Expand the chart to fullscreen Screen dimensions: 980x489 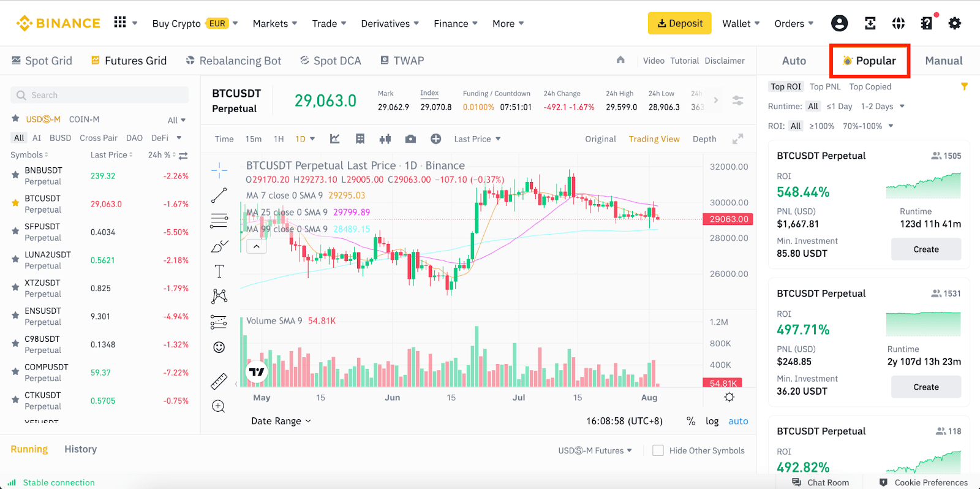[737, 139]
